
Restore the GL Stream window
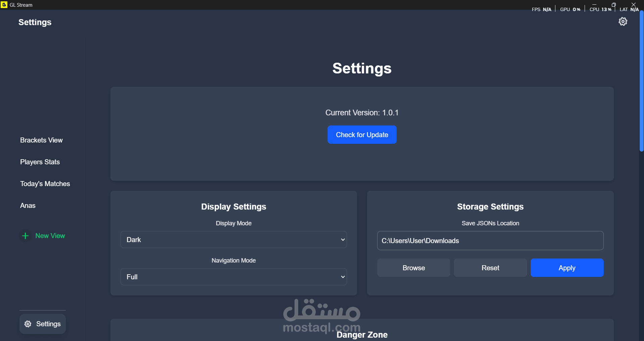point(614,5)
